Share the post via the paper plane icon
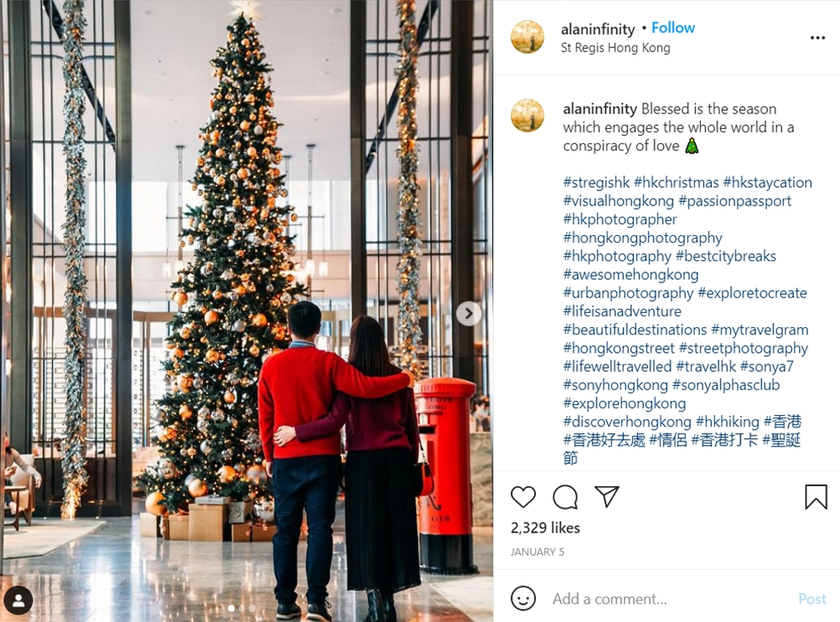Image resolution: width=840 pixels, height=622 pixels. [x=607, y=497]
